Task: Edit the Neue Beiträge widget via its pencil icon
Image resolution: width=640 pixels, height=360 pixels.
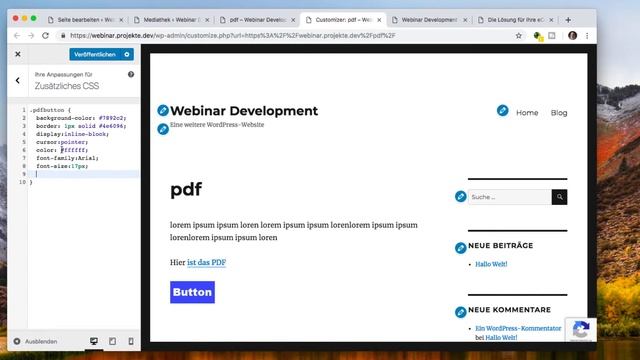Action: point(460,248)
